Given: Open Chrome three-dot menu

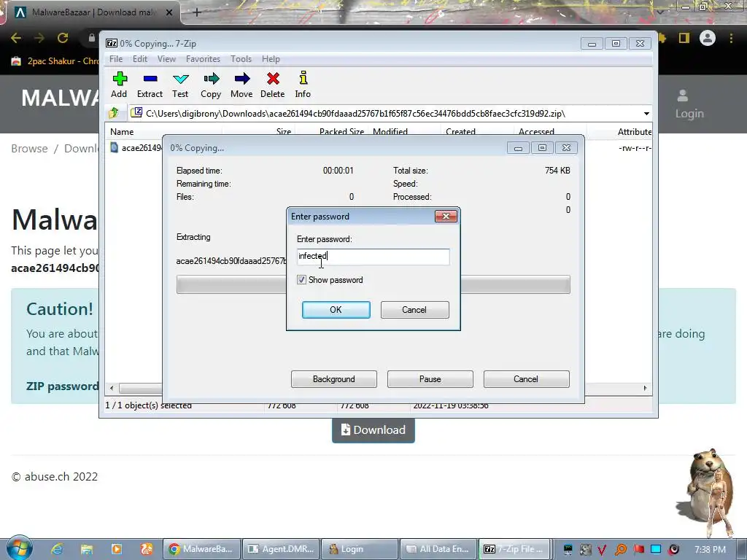Looking at the screenshot, I should pos(731,38).
